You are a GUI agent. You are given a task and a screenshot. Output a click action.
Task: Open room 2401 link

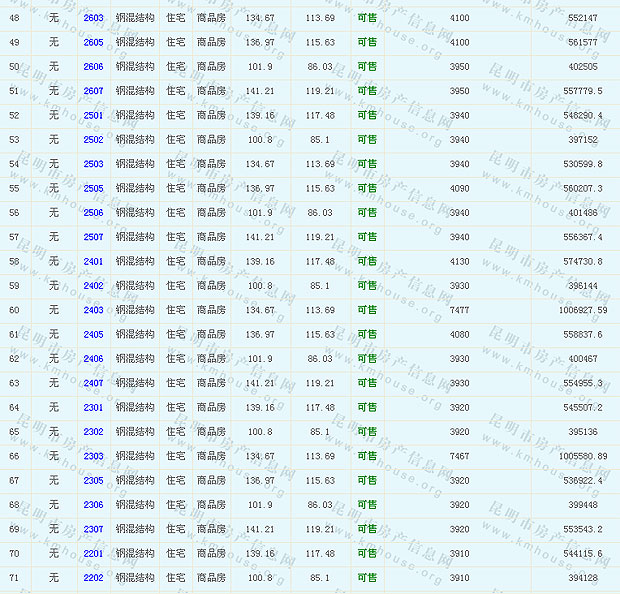[93, 261]
